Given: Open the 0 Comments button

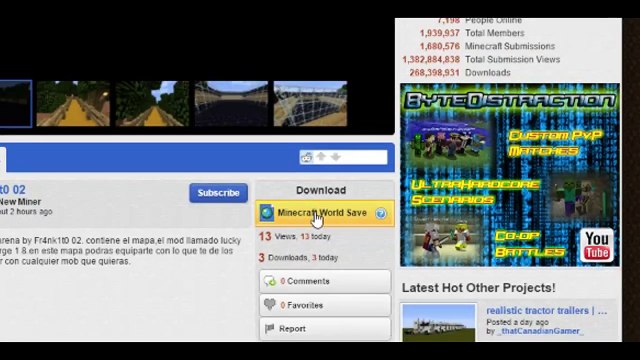Looking at the screenshot, I should tap(325, 281).
